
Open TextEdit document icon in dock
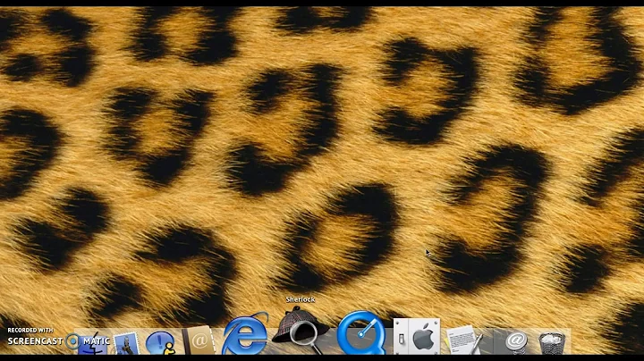click(x=463, y=340)
